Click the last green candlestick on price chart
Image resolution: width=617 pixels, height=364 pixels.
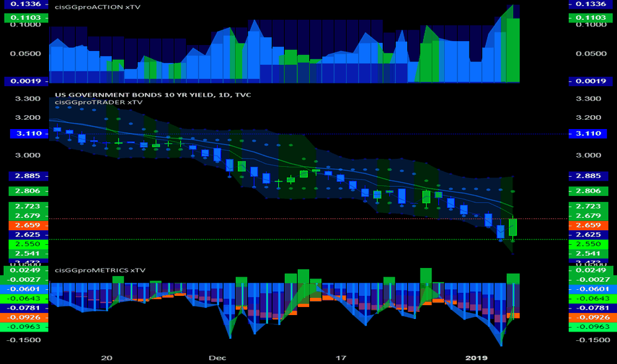click(x=512, y=228)
